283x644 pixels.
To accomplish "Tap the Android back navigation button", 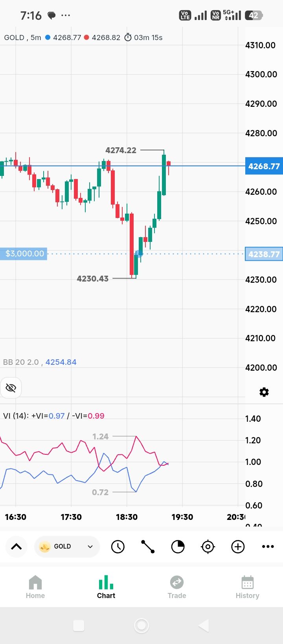I will click(204, 626).
